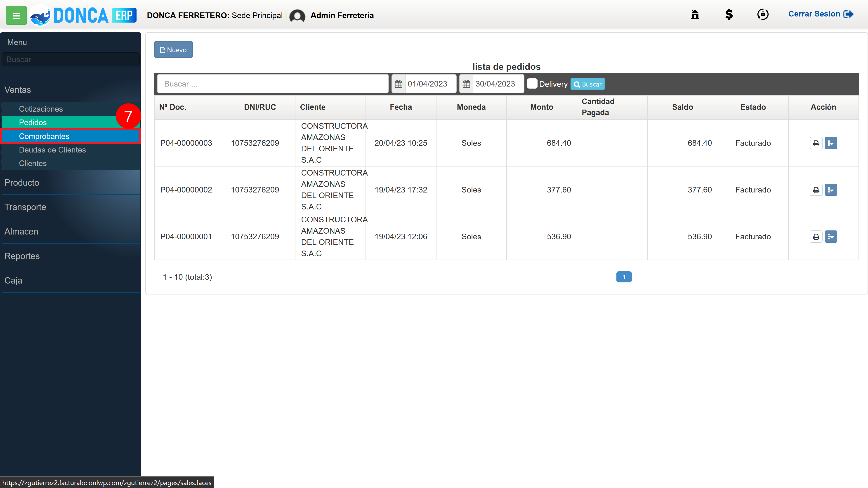This screenshot has width=868, height=488.
Task: Open actions for order P04-00000001
Action: pos(831,237)
